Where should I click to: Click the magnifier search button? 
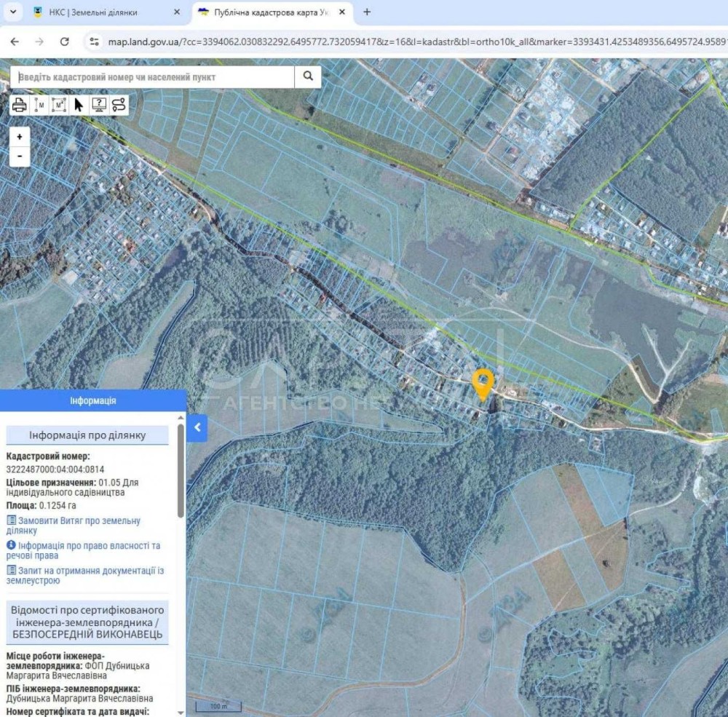(308, 76)
